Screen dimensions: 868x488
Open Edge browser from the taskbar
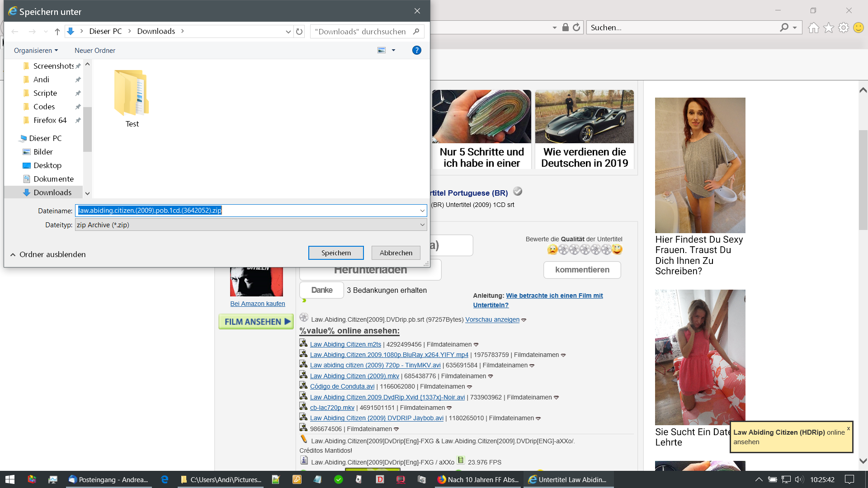click(165, 479)
